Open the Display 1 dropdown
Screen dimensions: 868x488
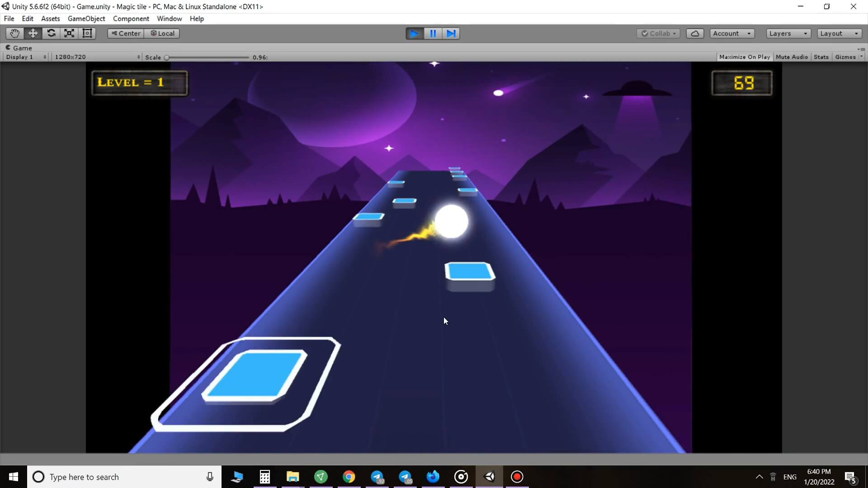(26, 57)
